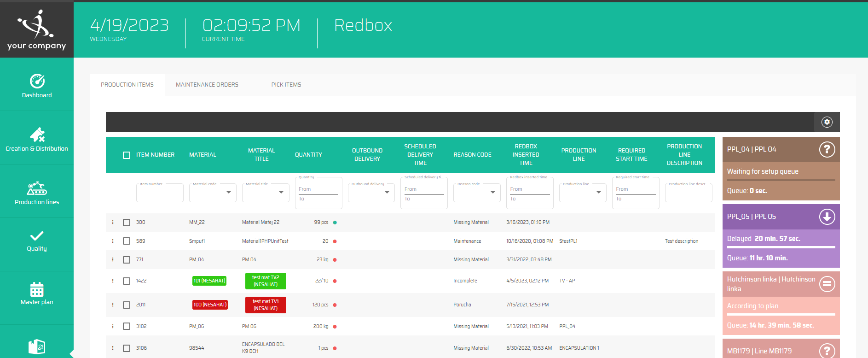868x358 pixels.
Task: Click question mark icon on PPL_04 card
Action: (827, 149)
